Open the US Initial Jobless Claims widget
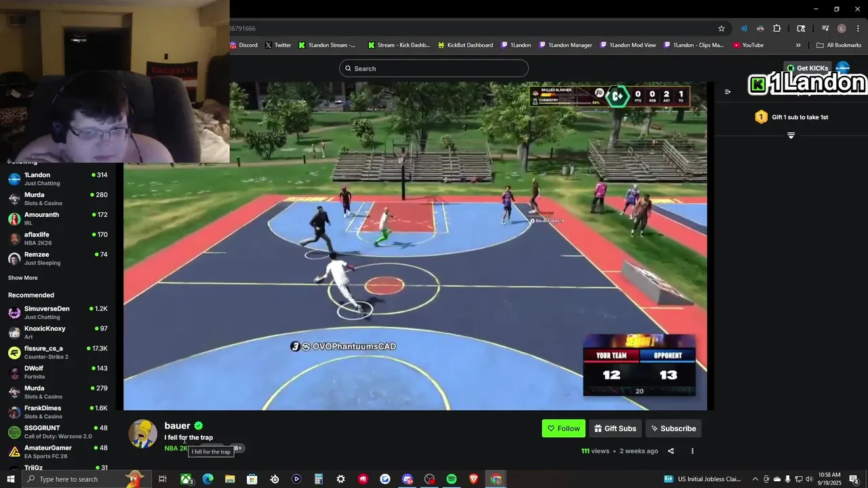 [703, 479]
